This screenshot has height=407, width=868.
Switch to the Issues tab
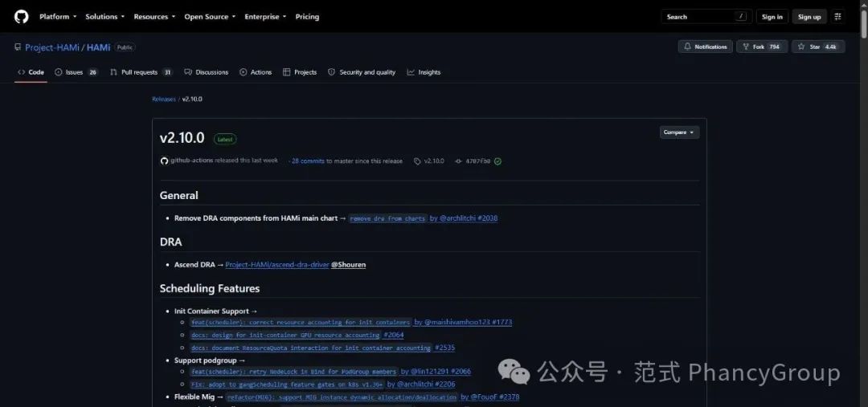tap(76, 72)
